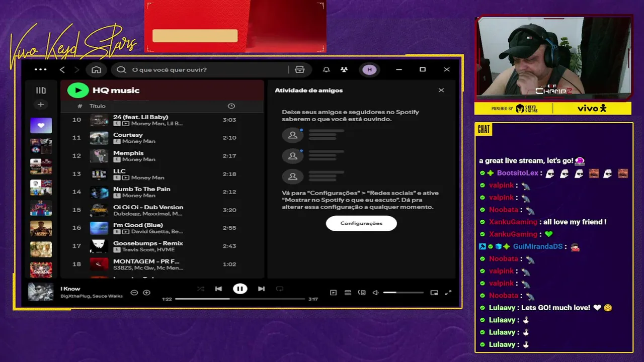
Task: Select track 'Oi Oi Oi - Dub Version'
Action: pos(162,210)
